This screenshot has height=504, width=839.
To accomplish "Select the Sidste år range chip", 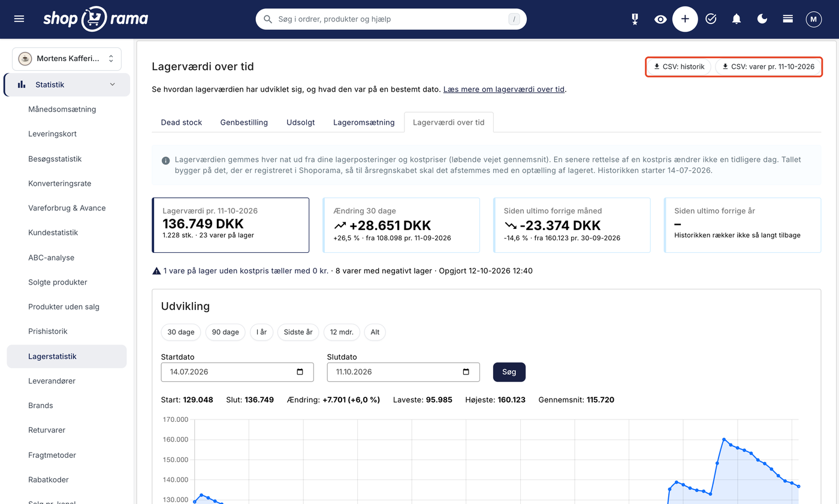I will (x=298, y=332).
